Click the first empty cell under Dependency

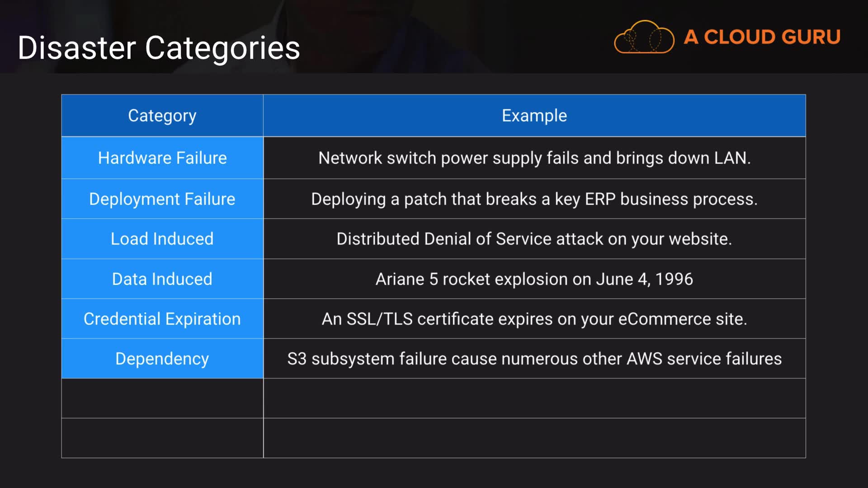pyautogui.click(x=162, y=399)
